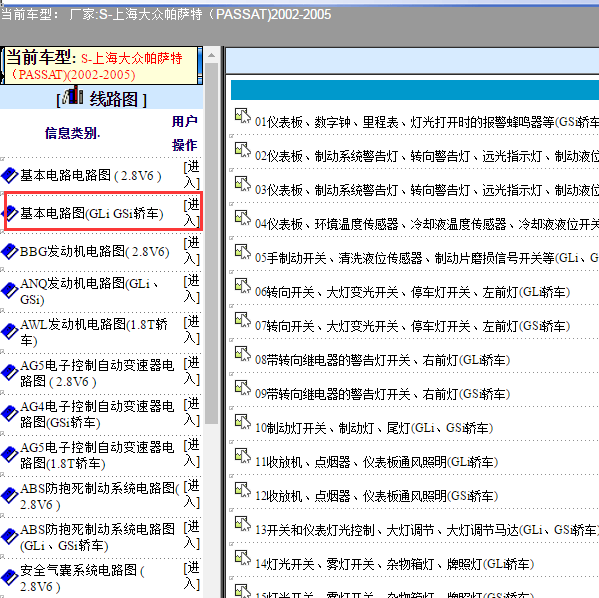Viewport: 599px width, 598px height.
Task: Enter 基本电路图(GLi GSi轿车) via [进入]
Action: pyautogui.click(x=192, y=213)
